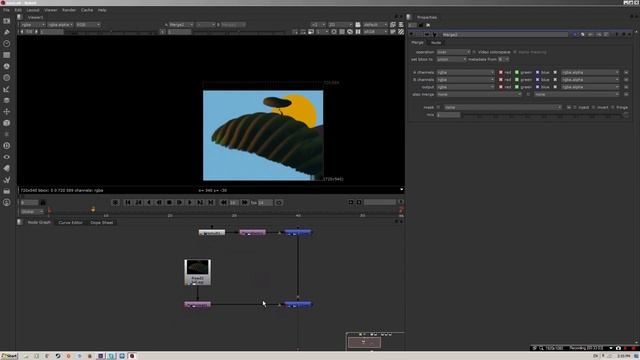Open the mask channel dropdown

click(502, 107)
